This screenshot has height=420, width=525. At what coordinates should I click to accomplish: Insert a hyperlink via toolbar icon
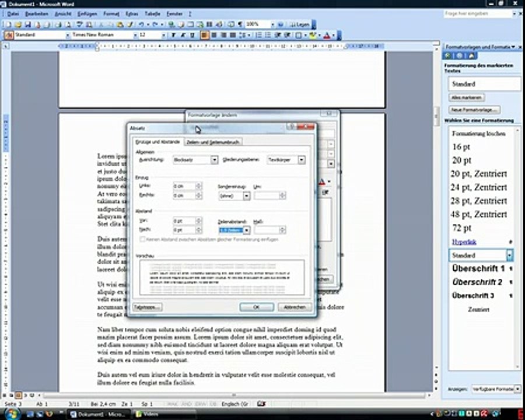click(171, 24)
